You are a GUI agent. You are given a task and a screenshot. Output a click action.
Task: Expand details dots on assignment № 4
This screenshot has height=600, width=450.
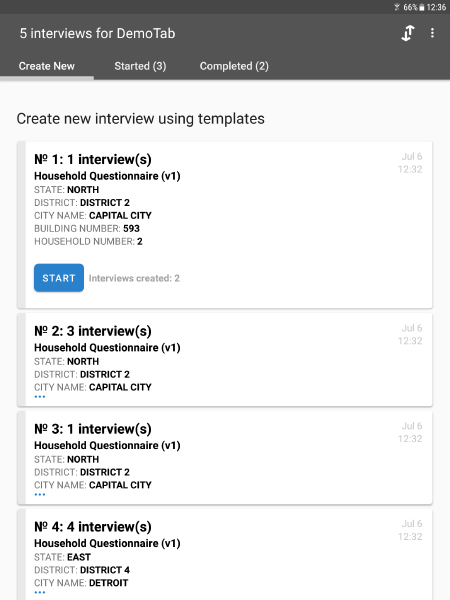tap(40, 593)
